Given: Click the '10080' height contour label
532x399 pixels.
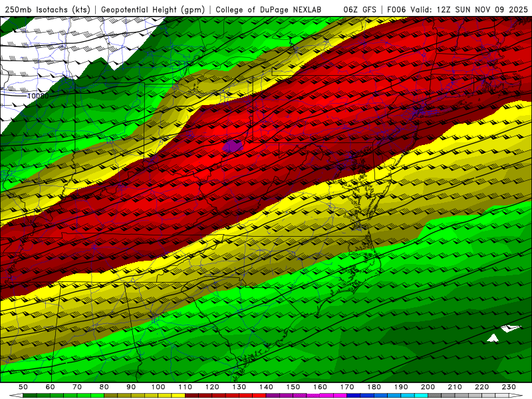Looking at the screenshot, I should [38, 96].
